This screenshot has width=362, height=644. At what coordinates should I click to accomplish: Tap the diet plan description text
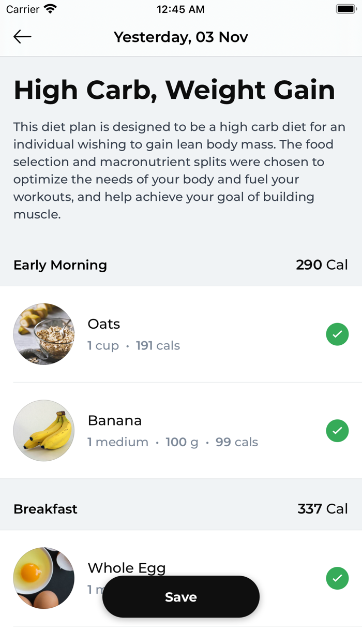179,170
